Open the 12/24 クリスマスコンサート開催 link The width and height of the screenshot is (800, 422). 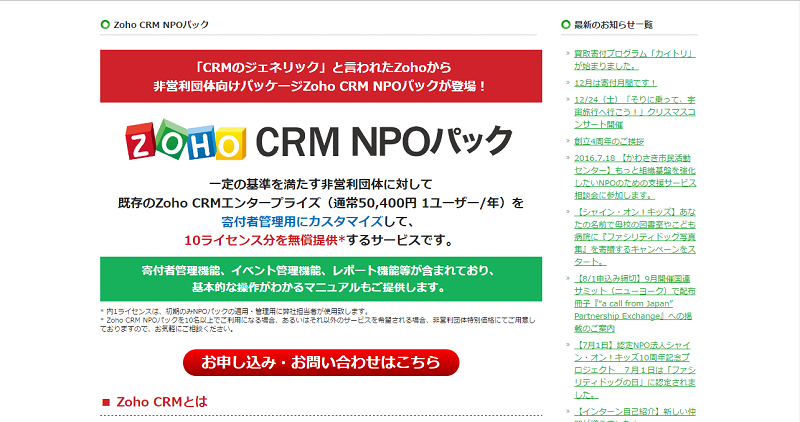pyautogui.click(x=635, y=112)
